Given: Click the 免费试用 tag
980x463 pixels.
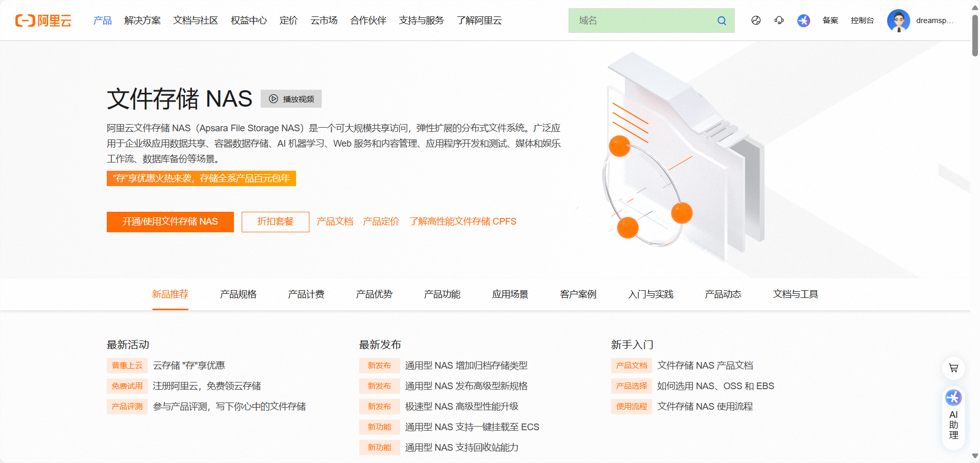Looking at the screenshot, I should [x=127, y=386].
